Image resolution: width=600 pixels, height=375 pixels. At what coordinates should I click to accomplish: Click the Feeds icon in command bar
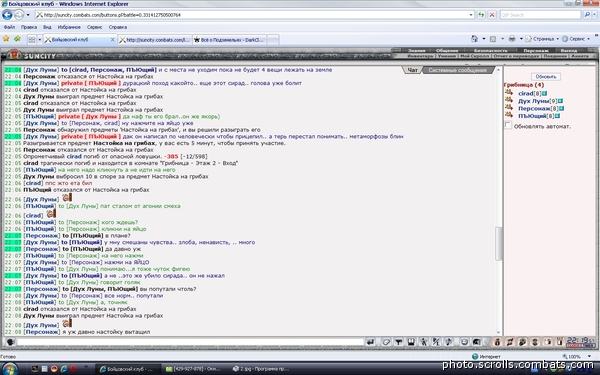coord(493,39)
